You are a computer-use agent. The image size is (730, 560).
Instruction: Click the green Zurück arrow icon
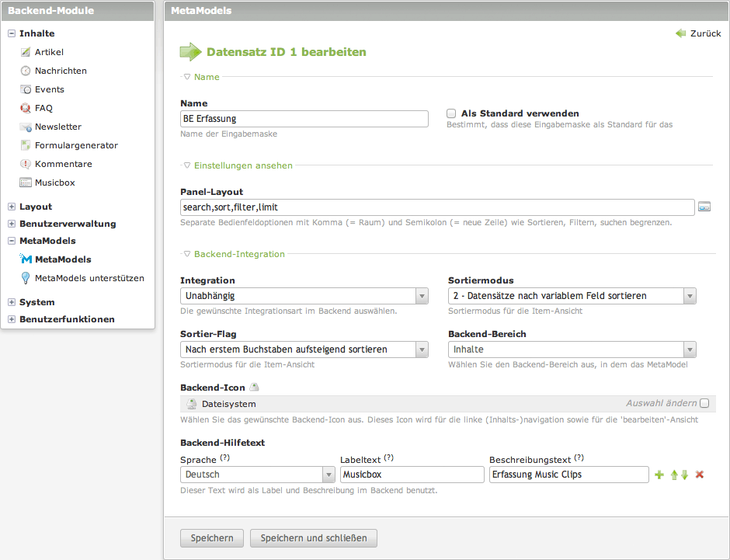click(681, 33)
